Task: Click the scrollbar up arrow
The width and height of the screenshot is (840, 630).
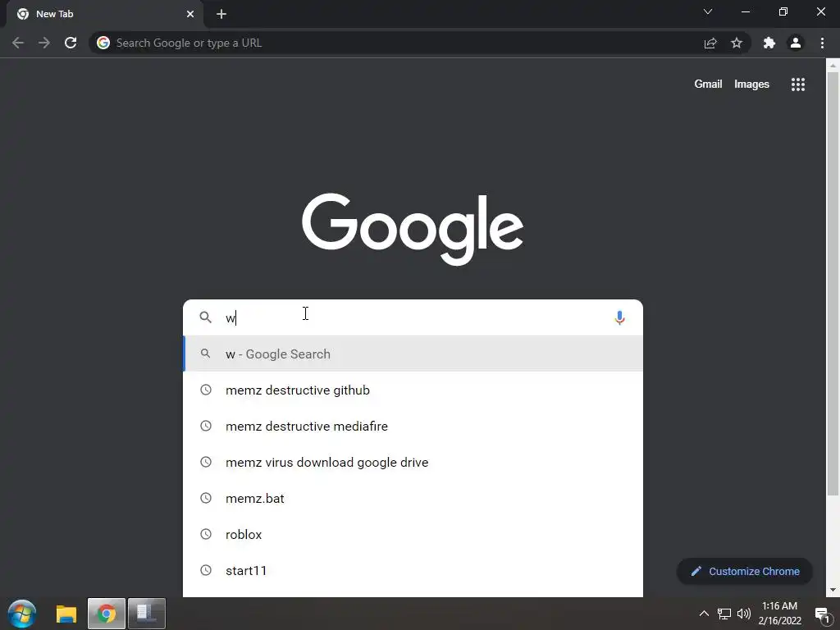Action: click(x=833, y=65)
